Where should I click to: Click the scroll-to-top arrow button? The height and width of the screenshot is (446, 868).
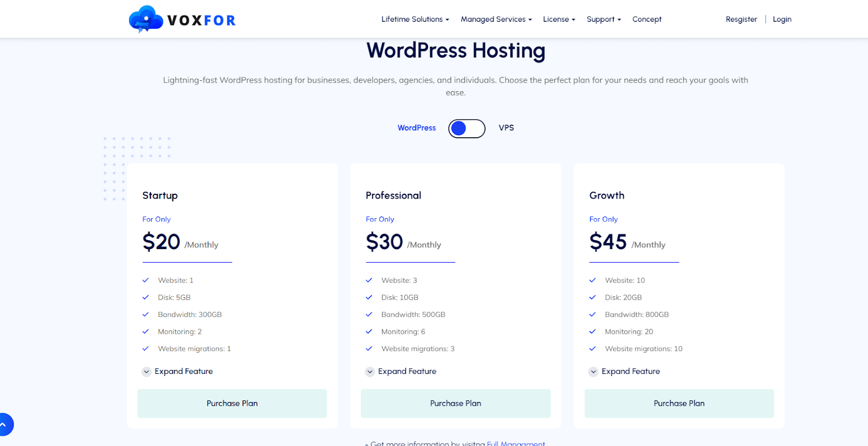(x=4, y=424)
